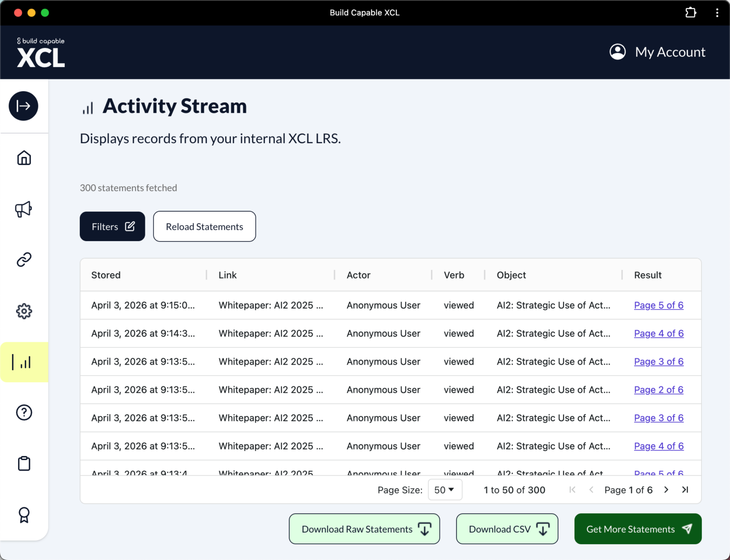Image resolution: width=730 pixels, height=560 pixels.
Task: Open the browser extensions puzzle icon
Action: coord(691,13)
